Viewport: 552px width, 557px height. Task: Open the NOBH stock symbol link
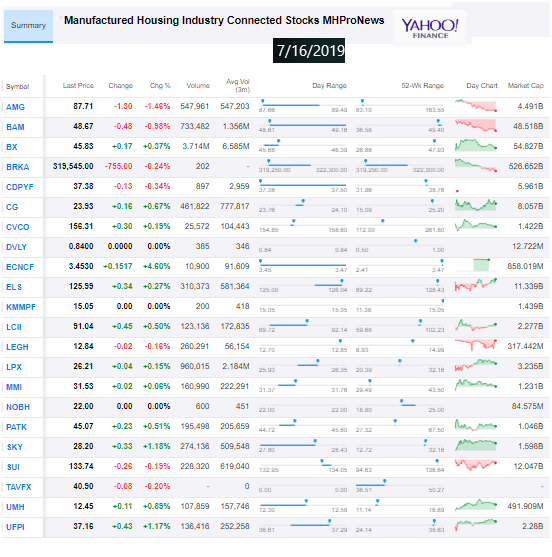click(x=18, y=407)
